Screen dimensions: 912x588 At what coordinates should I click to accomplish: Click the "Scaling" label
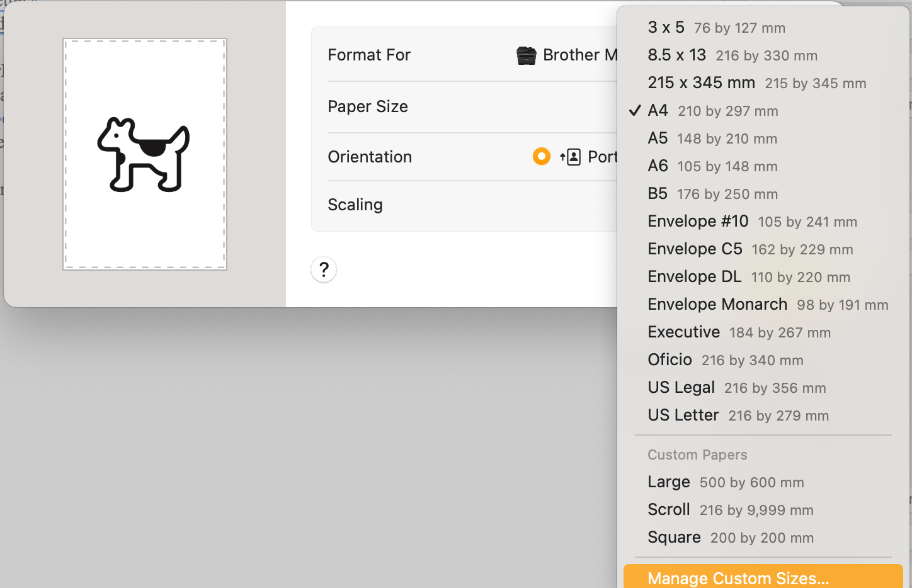pyautogui.click(x=355, y=205)
